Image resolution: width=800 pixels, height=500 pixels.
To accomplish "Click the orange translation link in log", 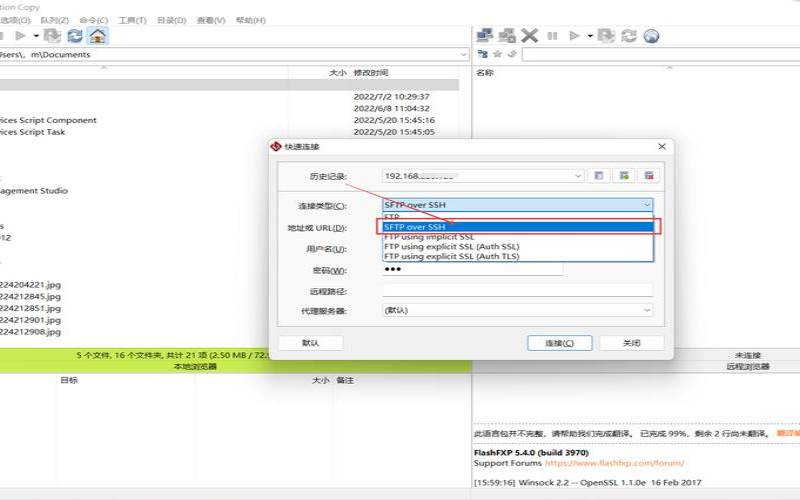I will tap(788, 433).
